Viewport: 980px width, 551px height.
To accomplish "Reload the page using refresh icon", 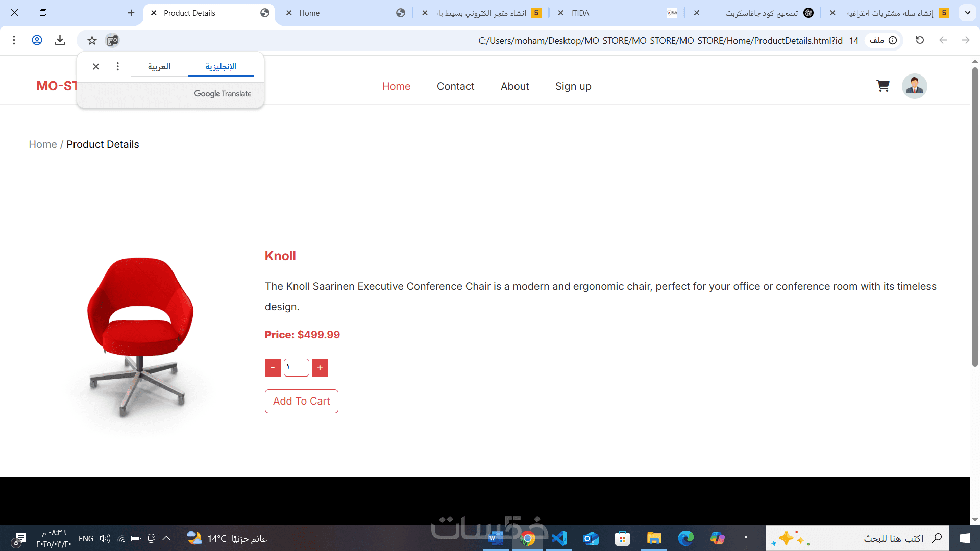I will 920,40.
